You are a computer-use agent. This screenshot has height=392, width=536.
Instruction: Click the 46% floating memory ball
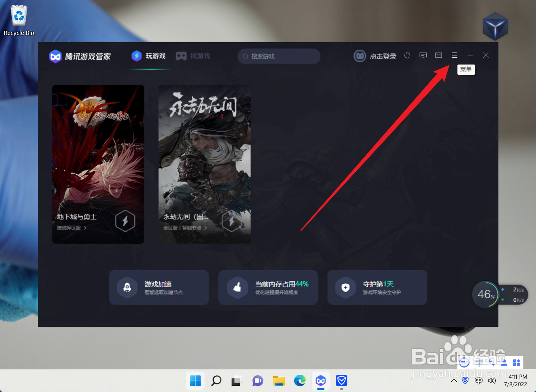[486, 294]
